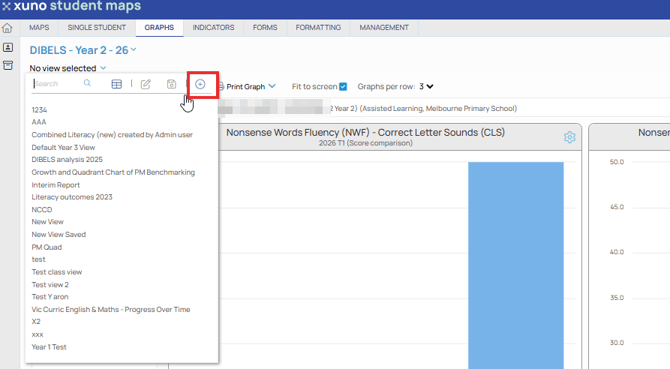The width and height of the screenshot is (670, 369).
Task: Open the MANAGEMENT tab
Action: (x=384, y=28)
